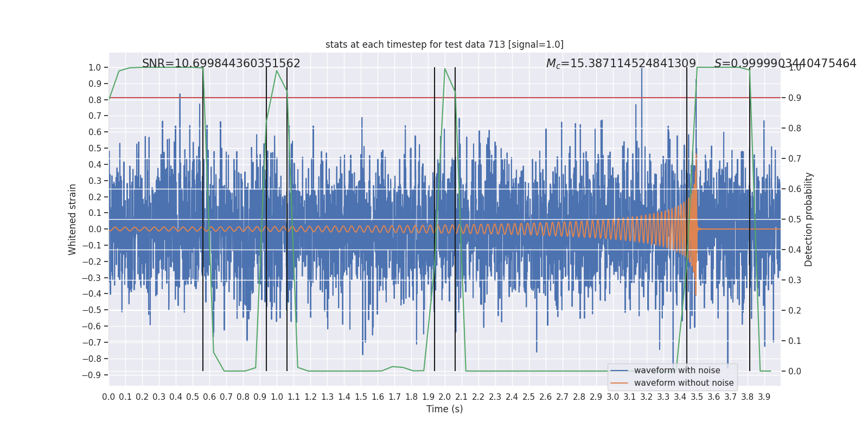Select the 0.0 tick on the whitened strain axis
The height and width of the screenshot is (434, 868).
click(x=95, y=229)
